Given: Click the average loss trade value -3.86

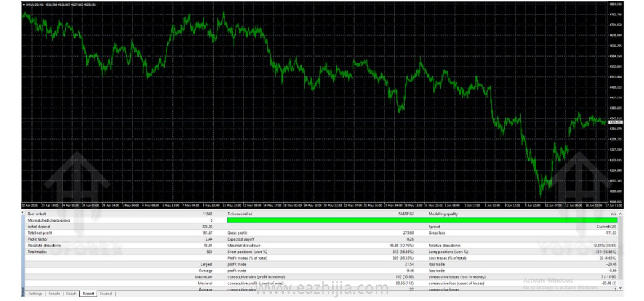Looking at the screenshot, I should pos(613,271).
